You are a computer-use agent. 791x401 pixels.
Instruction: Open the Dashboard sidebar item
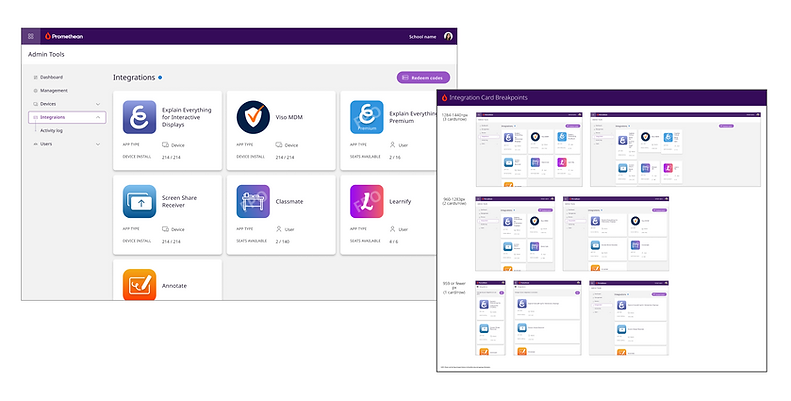tap(51, 77)
